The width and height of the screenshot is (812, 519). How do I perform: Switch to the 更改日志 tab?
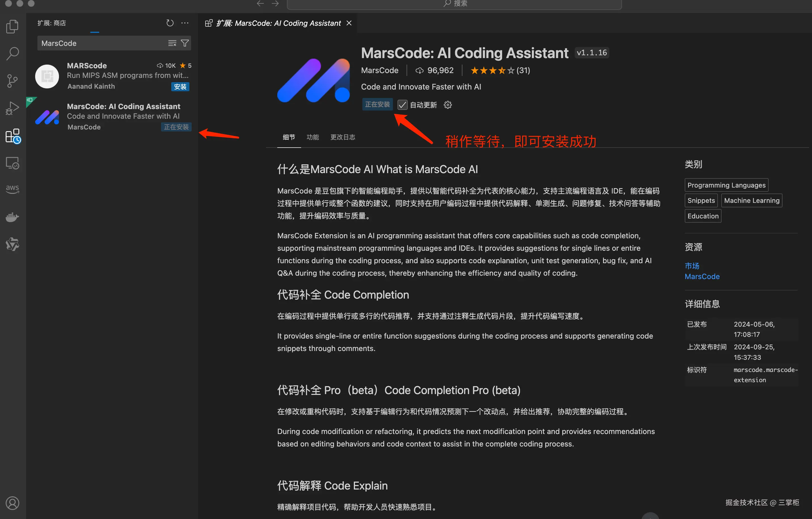[342, 137]
